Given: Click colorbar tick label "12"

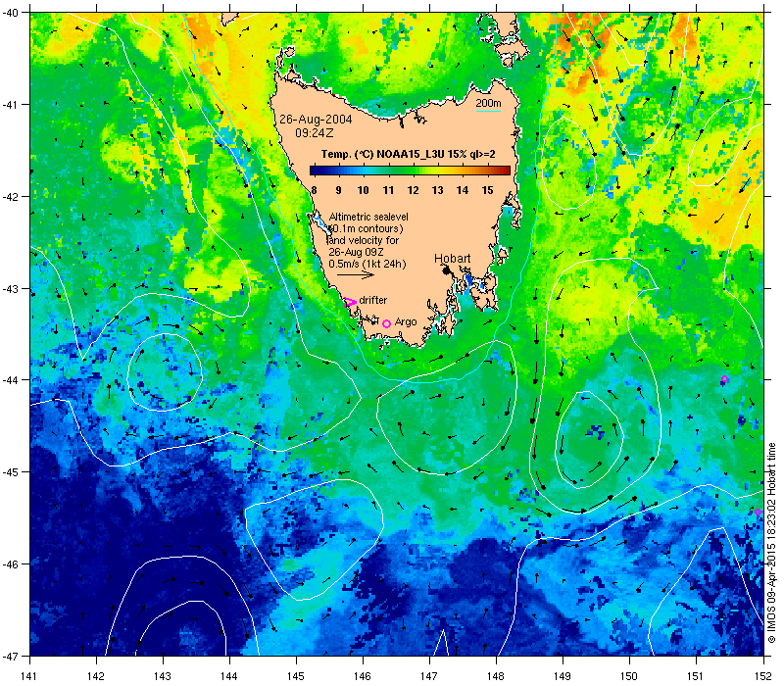Looking at the screenshot, I should 413,190.
